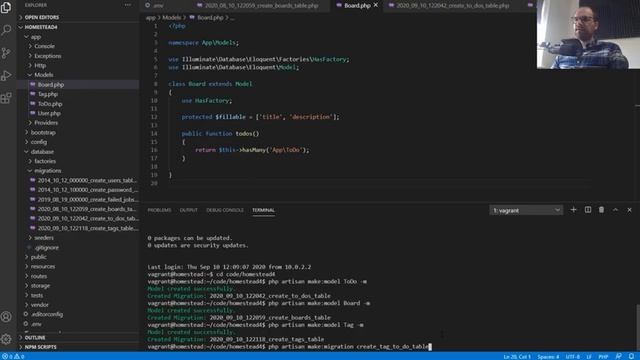Change end of line via LF status
Viewport: 640px width, 360px height.
point(589,356)
